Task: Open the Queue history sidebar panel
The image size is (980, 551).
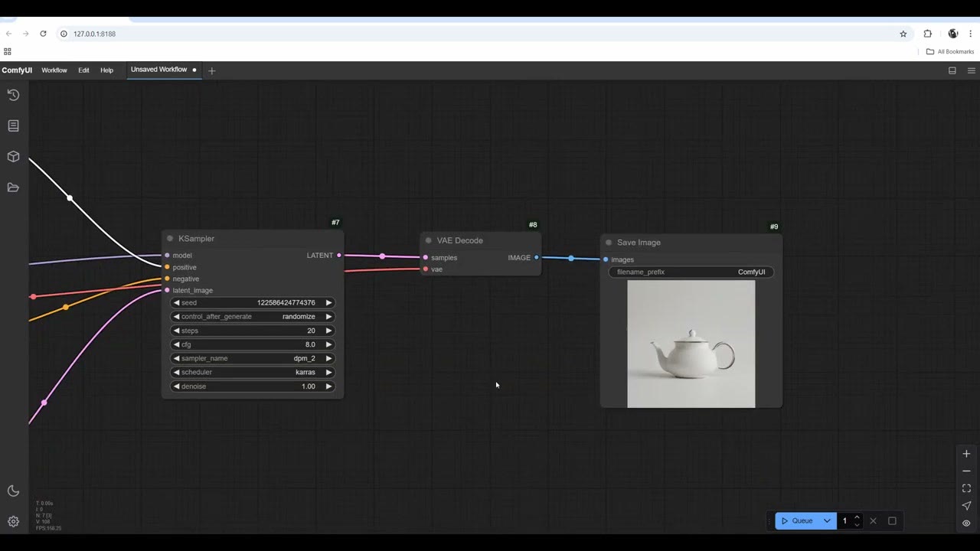Action: click(13, 95)
